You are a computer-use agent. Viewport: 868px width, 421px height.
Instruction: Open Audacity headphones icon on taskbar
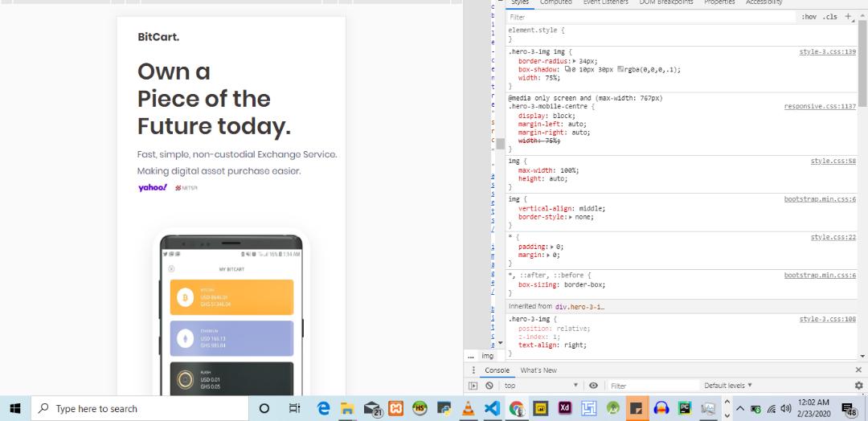tap(661, 409)
